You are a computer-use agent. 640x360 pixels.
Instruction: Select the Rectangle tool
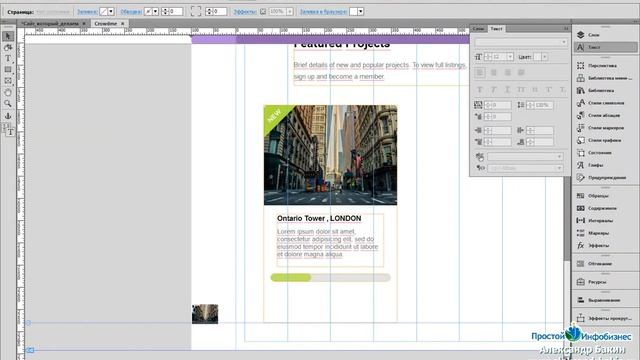pos(8,70)
